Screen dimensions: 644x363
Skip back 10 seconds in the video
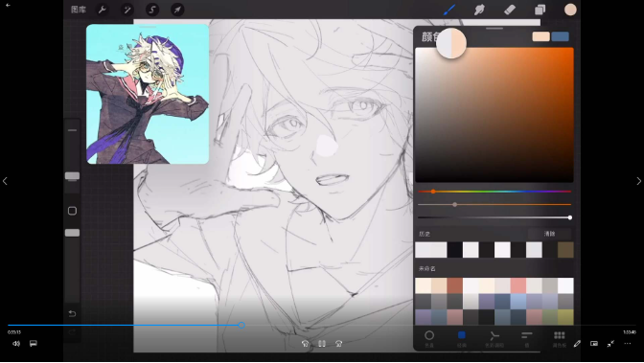[x=305, y=343]
